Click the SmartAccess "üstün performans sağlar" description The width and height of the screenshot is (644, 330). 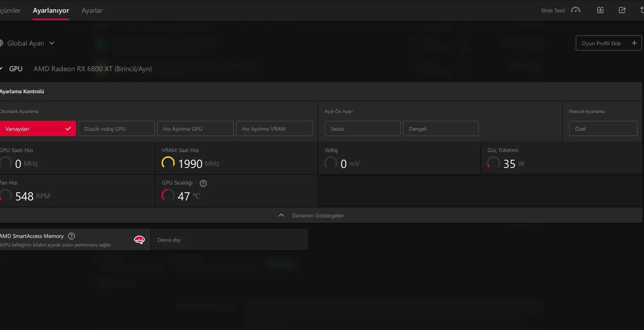coord(56,245)
